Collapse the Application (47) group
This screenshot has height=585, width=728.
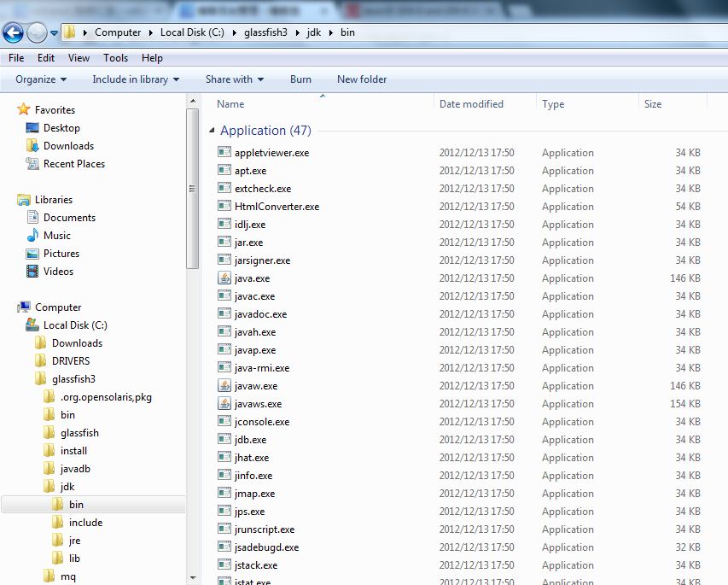point(212,132)
